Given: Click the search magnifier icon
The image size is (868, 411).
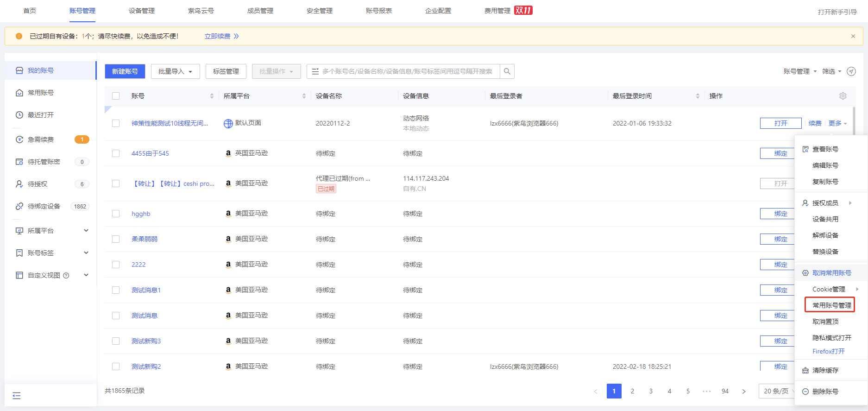Looking at the screenshot, I should tap(507, 71).
